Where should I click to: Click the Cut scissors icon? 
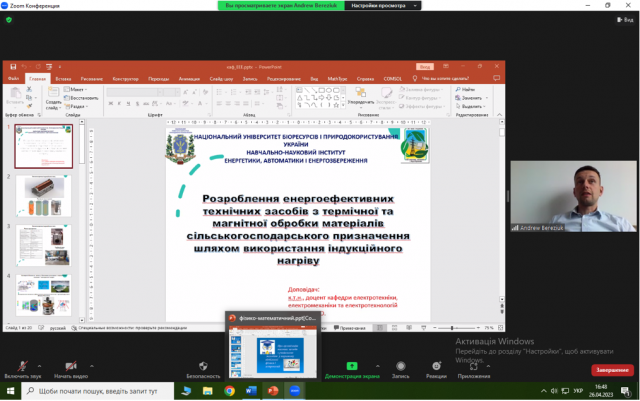(29, 89)
